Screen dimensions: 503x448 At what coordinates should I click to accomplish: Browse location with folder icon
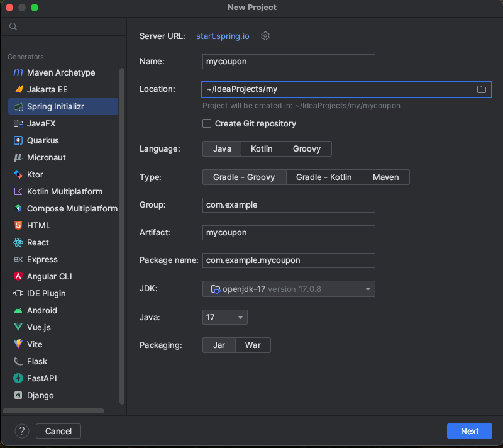[481, 89]
